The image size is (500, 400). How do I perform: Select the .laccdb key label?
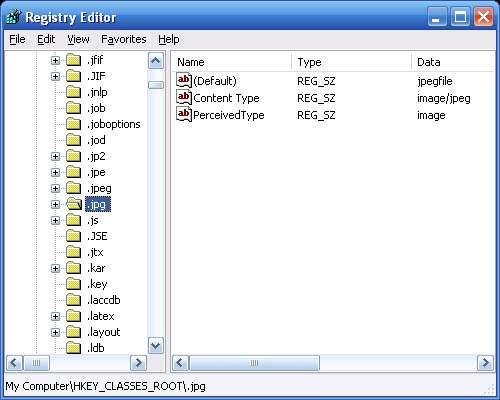click(104, 300)
